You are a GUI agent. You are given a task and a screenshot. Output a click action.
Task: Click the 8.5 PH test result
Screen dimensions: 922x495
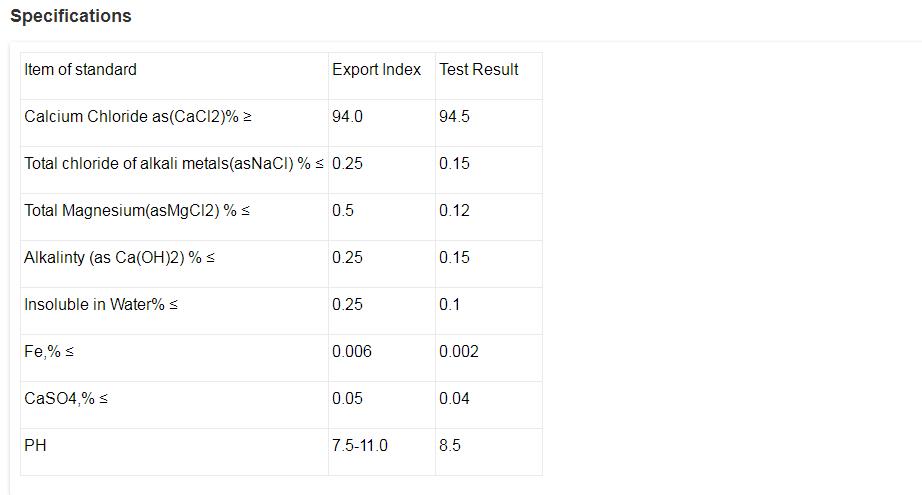click(x=450, y=445)
